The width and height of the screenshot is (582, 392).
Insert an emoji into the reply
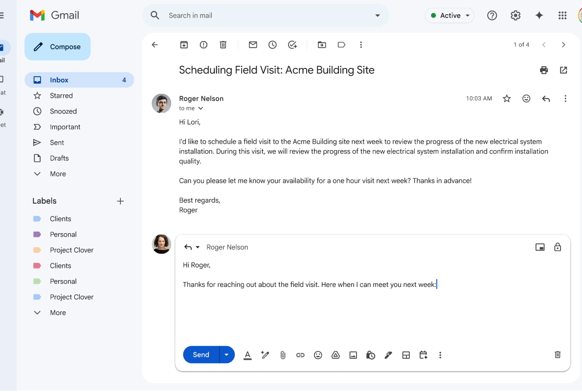[318, 355]
